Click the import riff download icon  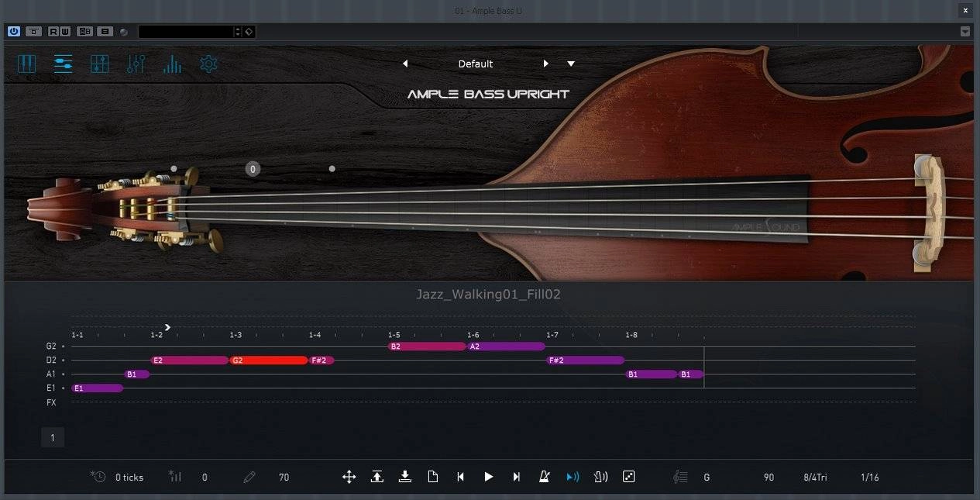coord(404,477)
